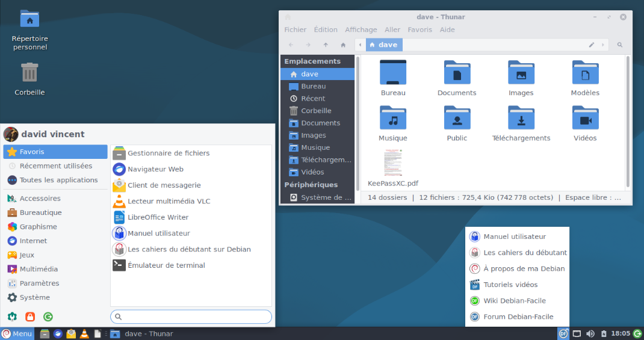Select the Jeux category
The height and width of the screenshot is (340, 644).
point(55,255)
